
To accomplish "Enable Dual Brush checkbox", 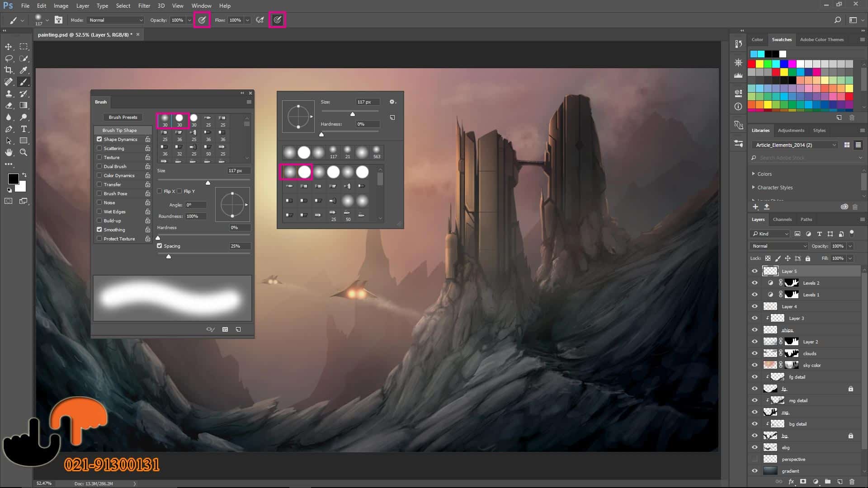I will (x=99, y=166).
